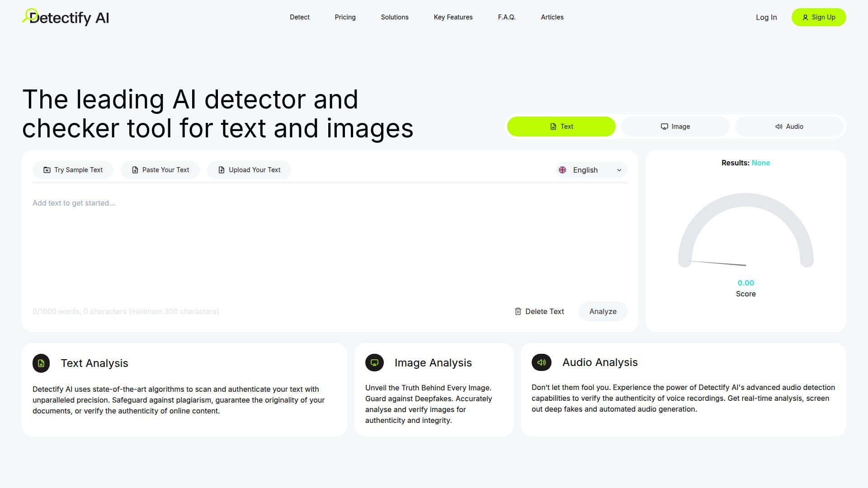Switch to the Audio detection tab
This screenshot has width=868, height=488.
click(789, 127)
